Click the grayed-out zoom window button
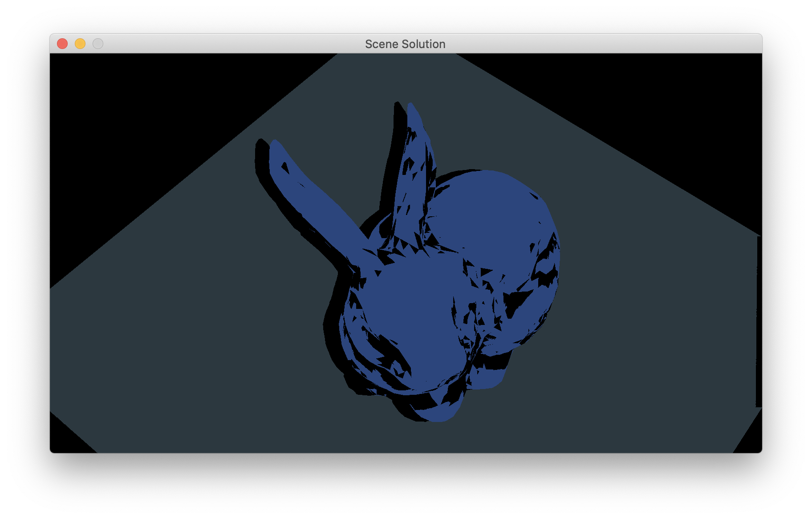 98,44
